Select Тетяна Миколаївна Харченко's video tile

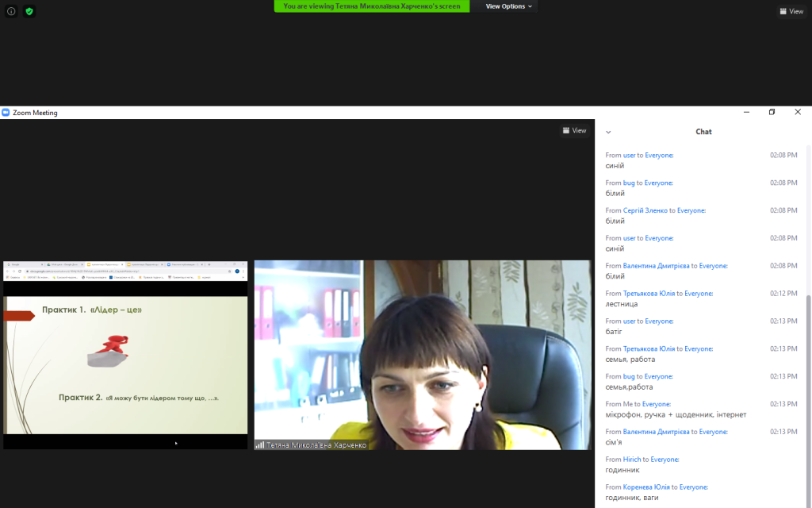pyautogui.click(x=423, y=355)
